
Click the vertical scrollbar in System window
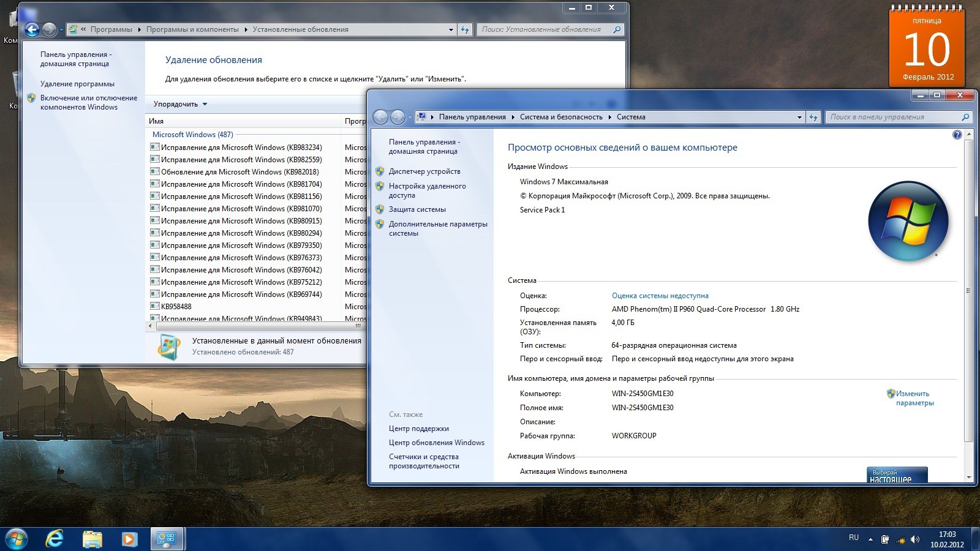pyautogui.click(x=968, y=291)
